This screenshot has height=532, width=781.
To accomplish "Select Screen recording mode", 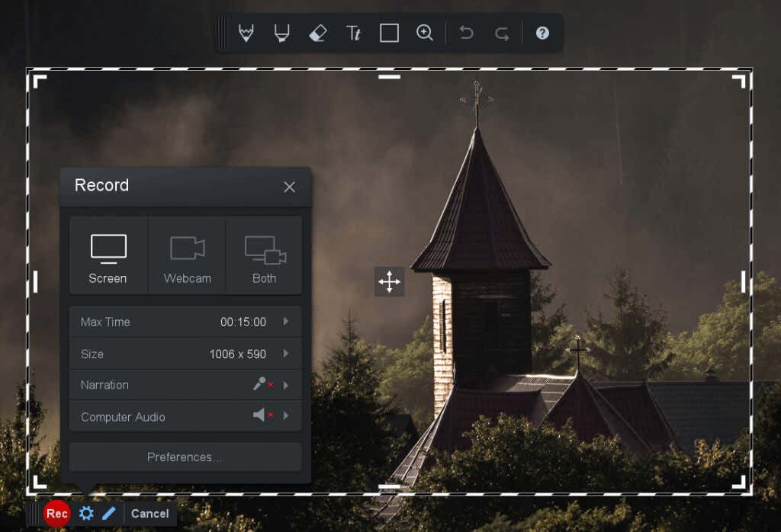I will (108, 255).
